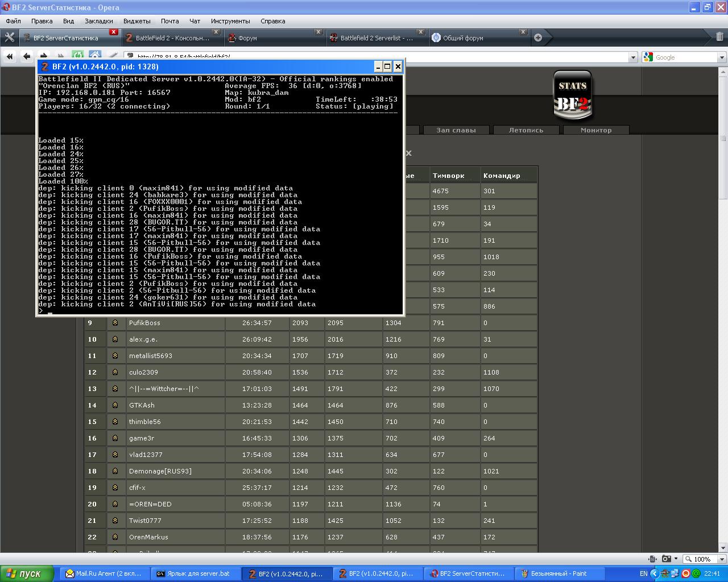Open the Виджеты menu
728x582 pixels.
(137, 21)
